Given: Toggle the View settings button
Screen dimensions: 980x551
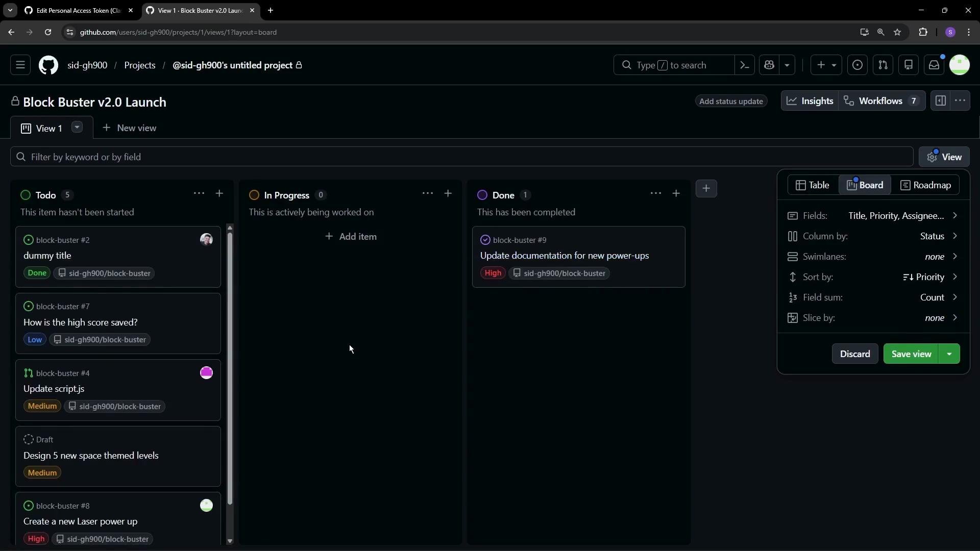Looking at the screenshot, I should 944,157.
